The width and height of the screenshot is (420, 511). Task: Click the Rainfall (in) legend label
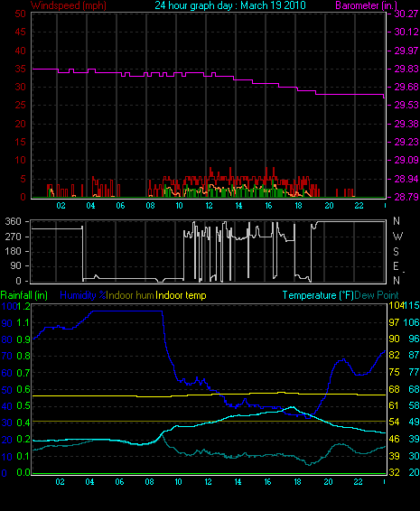pyautogui.click(x=24, y=295)
